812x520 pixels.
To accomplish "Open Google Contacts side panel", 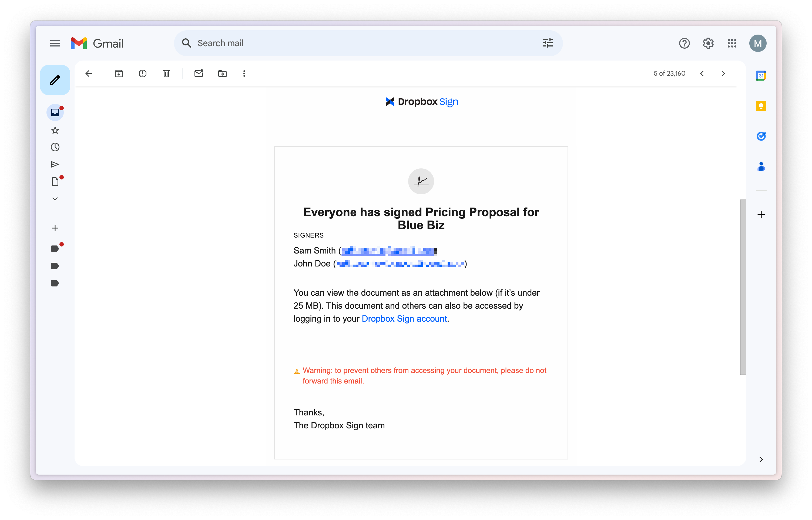I will pyautogui.click(x=761, y=166).
